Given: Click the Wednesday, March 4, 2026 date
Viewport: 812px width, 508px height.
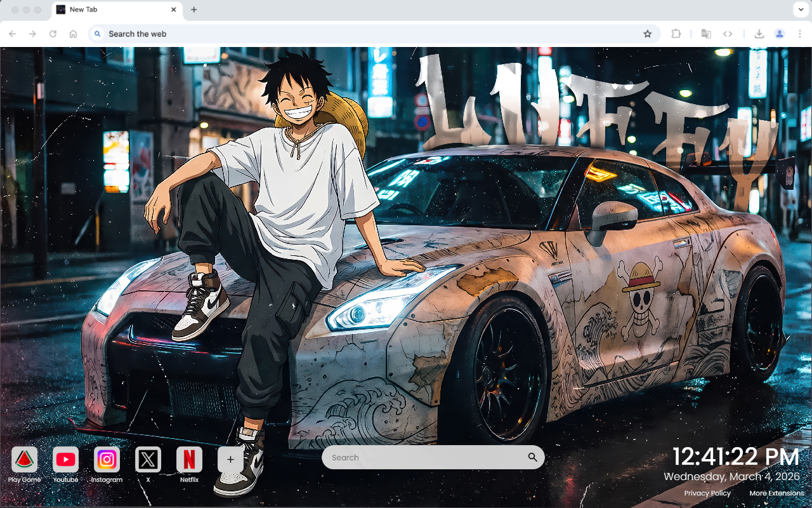Looking at the screenshot, I should (x=731, y=476).
